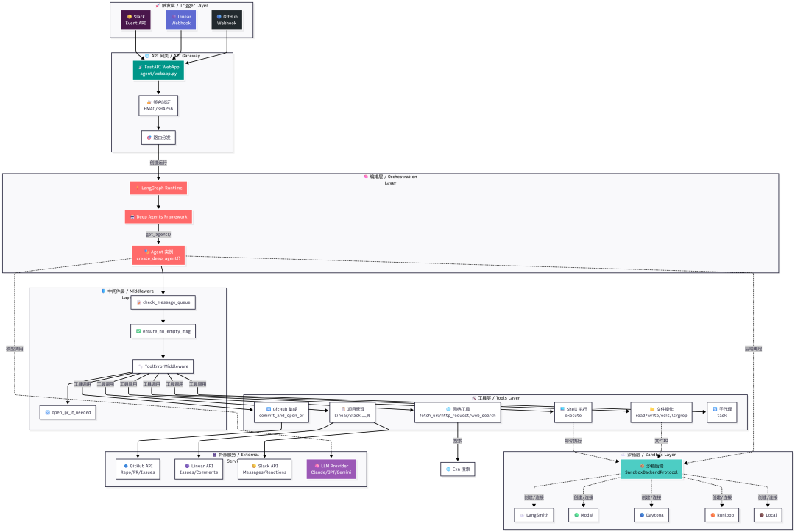Click the 沙箱层 / Sandbox Layer title
Image resolution: width=795 pixels, height=532 pixels.
click(648, 455)
